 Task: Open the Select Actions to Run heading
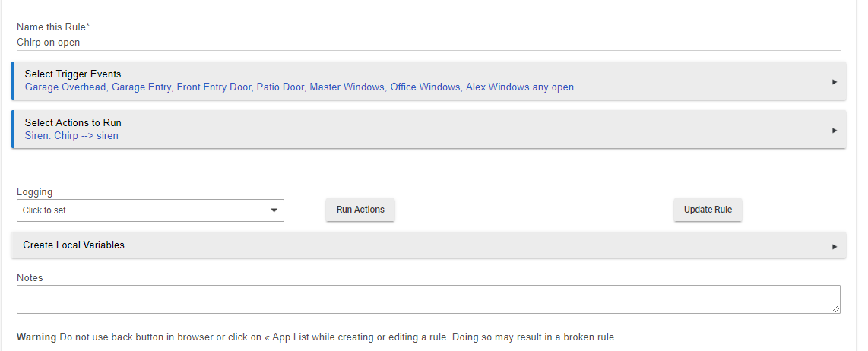[73, 122]
